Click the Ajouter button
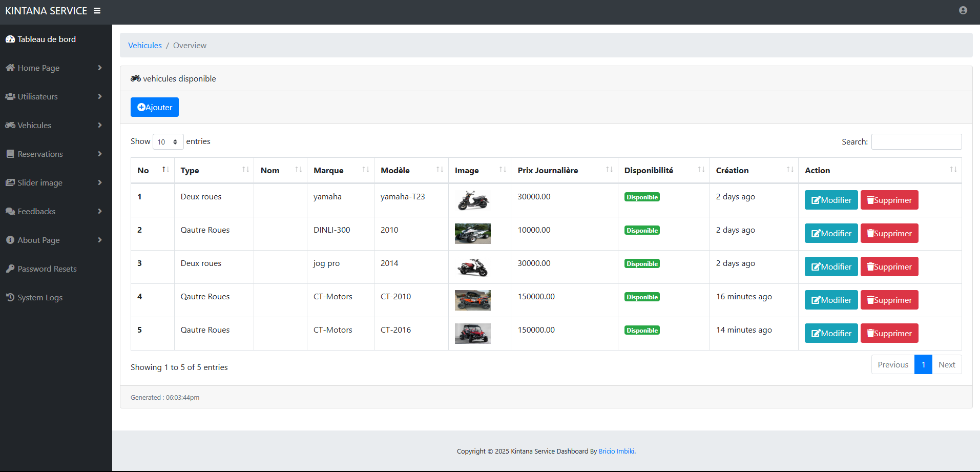 click(154, 107)
